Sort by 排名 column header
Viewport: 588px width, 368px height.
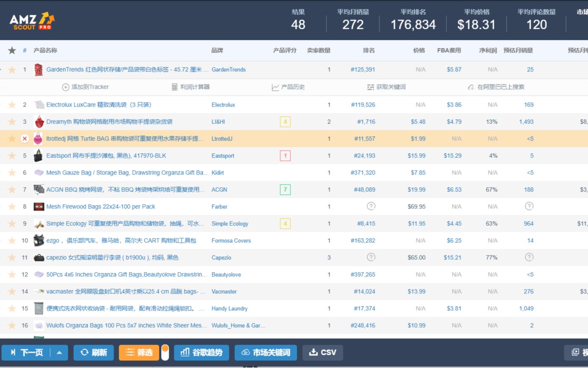click(x=369, y=51)
